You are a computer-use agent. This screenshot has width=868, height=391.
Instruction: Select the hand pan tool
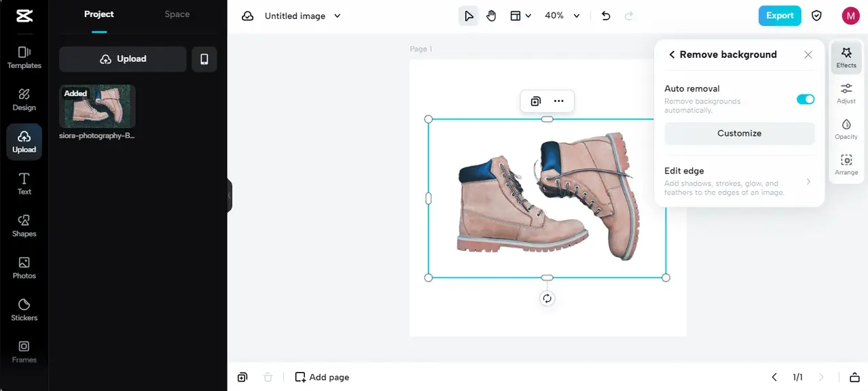tap(491, 16)
